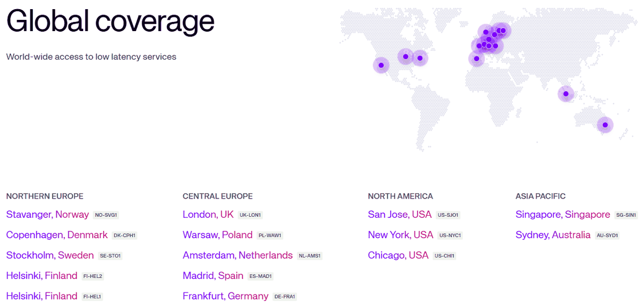644x308 pixels.
Task: Click the NORTHERN EUROPE region heading
Action: pos(45,196)
